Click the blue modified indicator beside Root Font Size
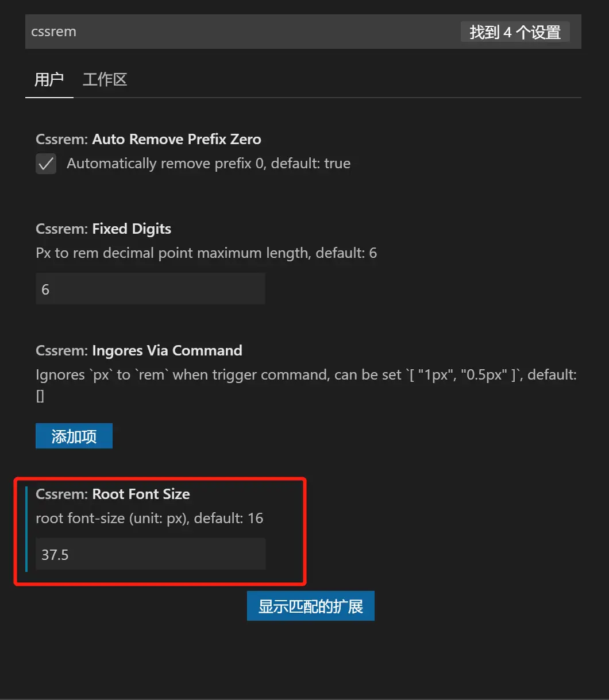The height and width of the screenshot is (700, 609). coord(26,529)
